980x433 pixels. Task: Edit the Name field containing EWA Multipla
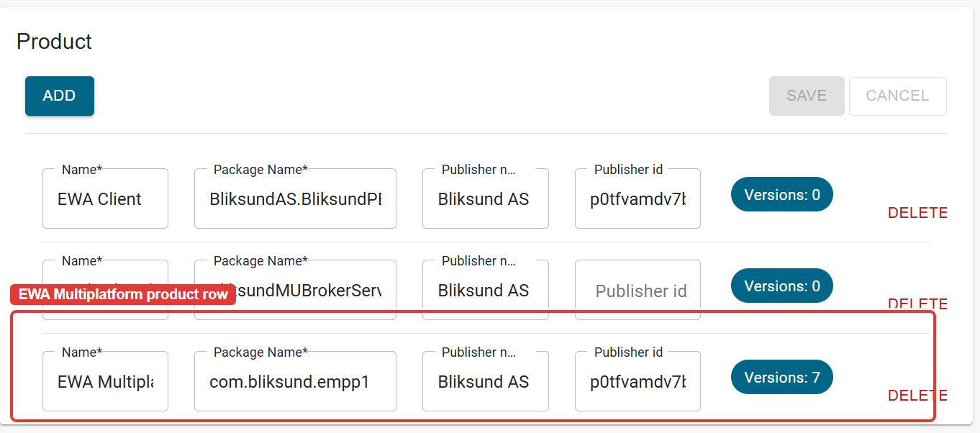(105, 381)
